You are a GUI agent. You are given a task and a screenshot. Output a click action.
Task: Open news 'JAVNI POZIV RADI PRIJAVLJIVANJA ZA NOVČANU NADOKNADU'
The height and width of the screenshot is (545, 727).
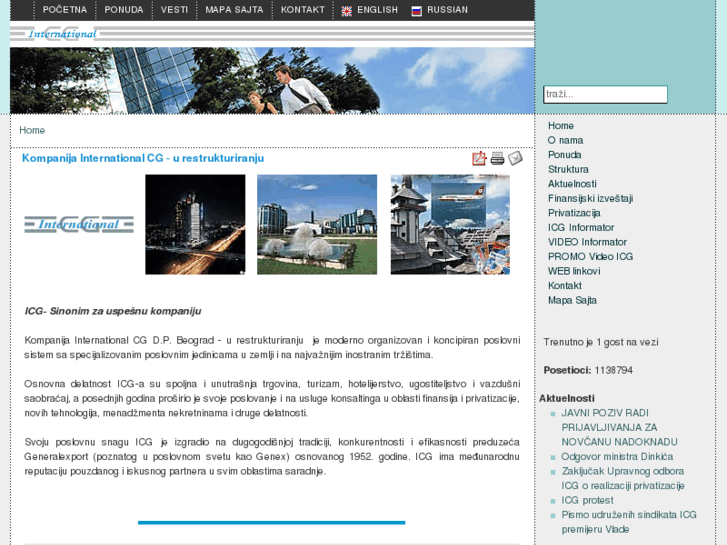pyautogui.click(x=619, y=427)
